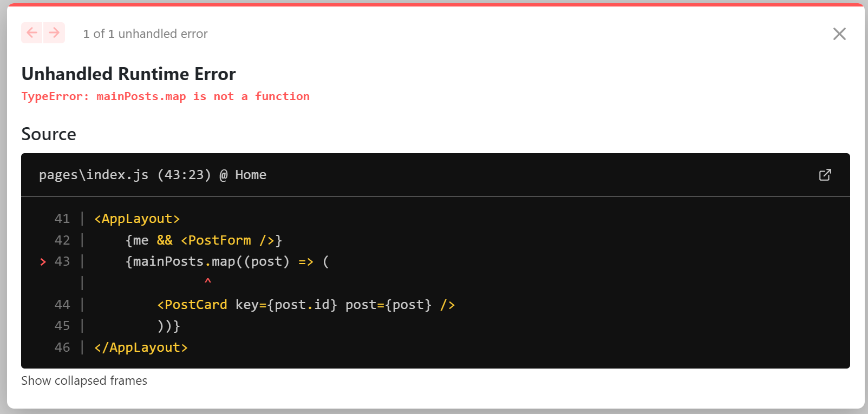
Task: Click the red error-line arrow marker
Action: coord(43,262)
